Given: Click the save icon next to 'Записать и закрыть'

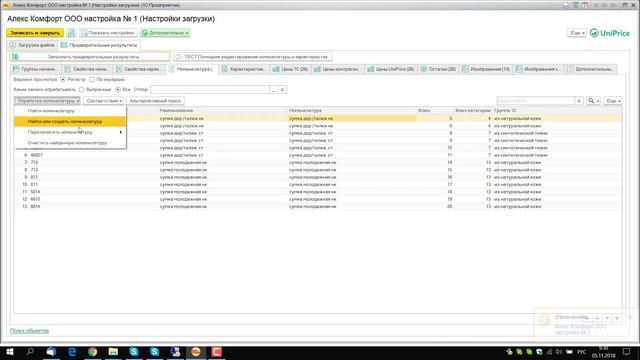Looking at the screenshot, I should click(x=71, y=33).
